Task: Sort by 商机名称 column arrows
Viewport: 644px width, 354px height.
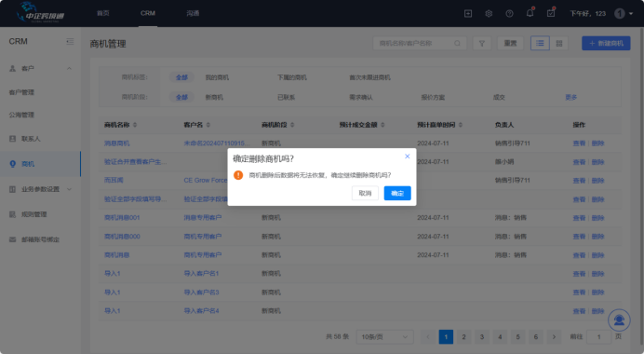Action: point(135,125)
